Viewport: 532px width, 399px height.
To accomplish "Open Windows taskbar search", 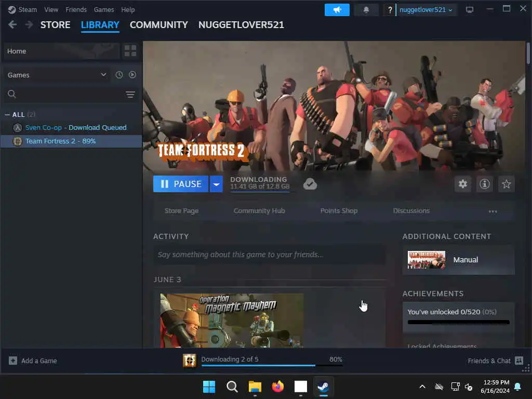I will (x=232, y=387).
